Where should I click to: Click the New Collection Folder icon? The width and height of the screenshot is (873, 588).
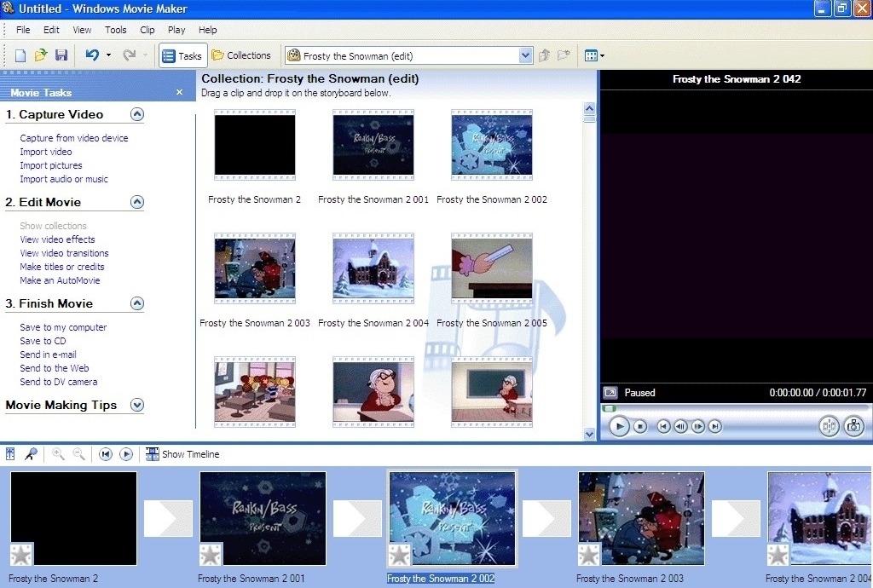click(564, 55)
